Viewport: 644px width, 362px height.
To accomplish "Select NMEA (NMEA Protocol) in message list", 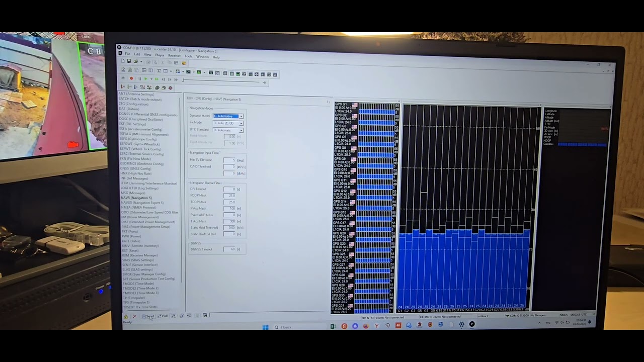I will (x=139, y=208).
